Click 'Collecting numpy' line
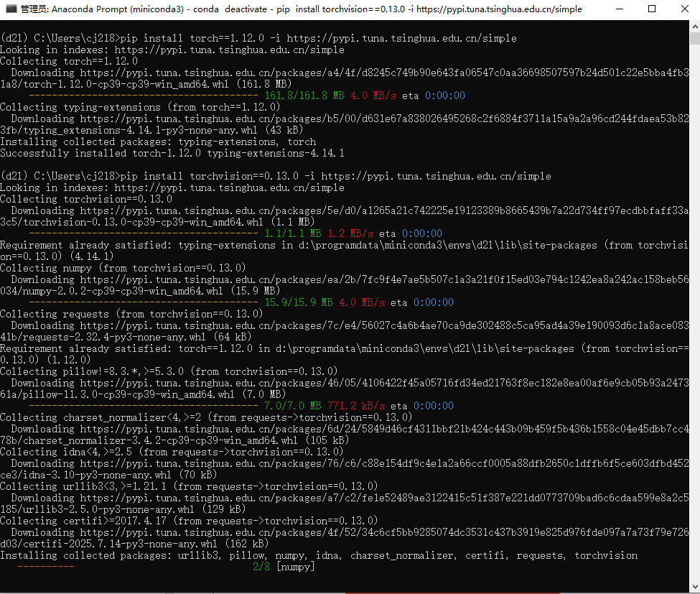This screenshot has width=700, height=594. [x=123, y=268]
